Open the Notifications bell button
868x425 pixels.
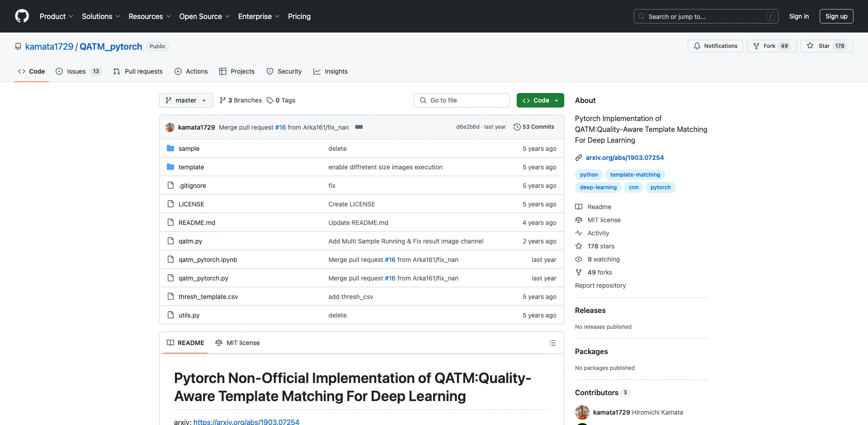coord(715,46)
